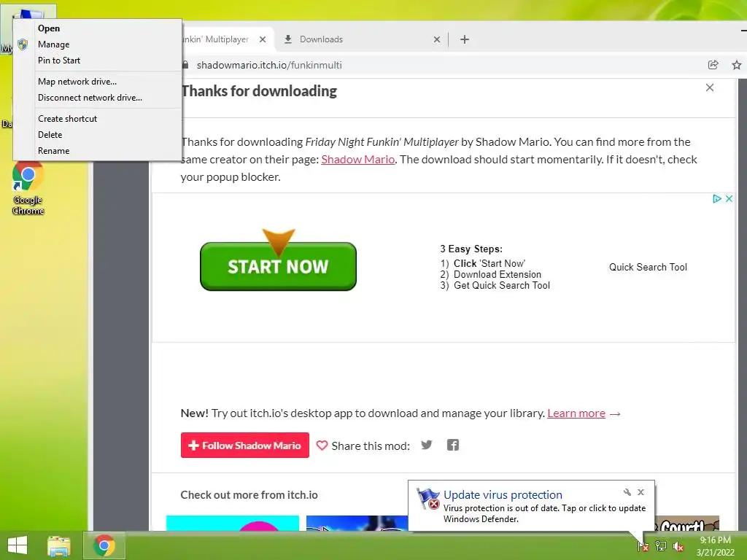This screenshot has width=747, height=560.
Task: Click the muted volume tray icon
Action: point(678,546)
